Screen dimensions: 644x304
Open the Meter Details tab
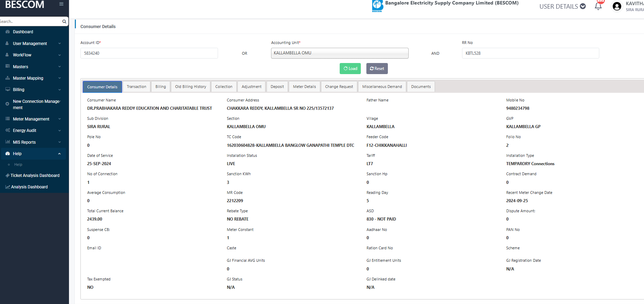click(x=305, y=87)
